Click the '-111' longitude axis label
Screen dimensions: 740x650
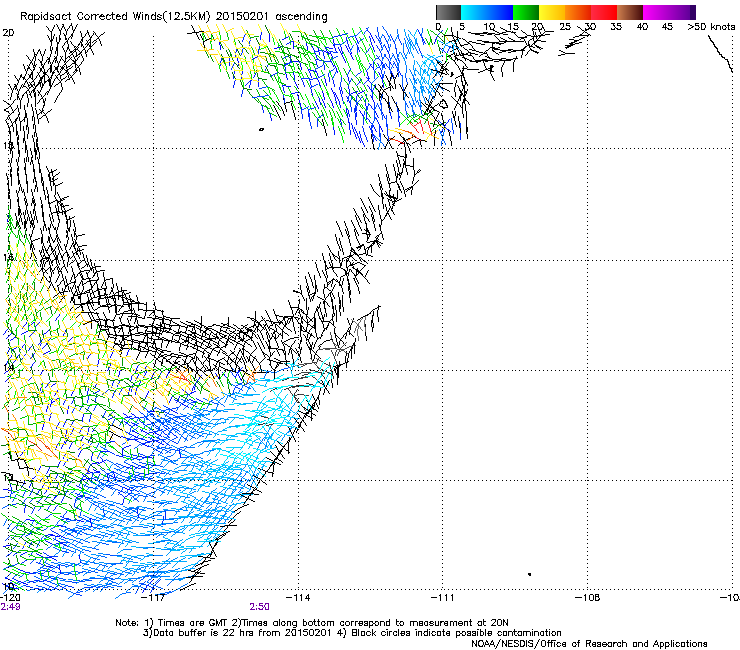pyautogui.click(x=443, y=598)
